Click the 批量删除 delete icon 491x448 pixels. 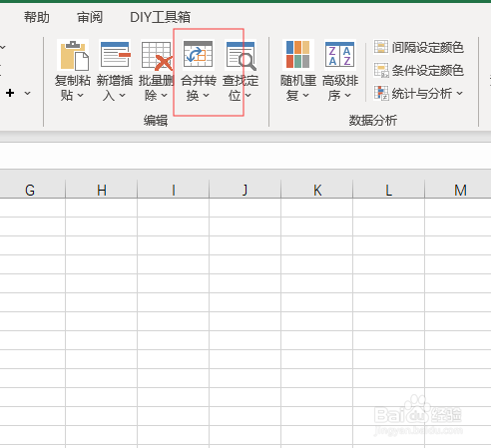click(157, 56)
